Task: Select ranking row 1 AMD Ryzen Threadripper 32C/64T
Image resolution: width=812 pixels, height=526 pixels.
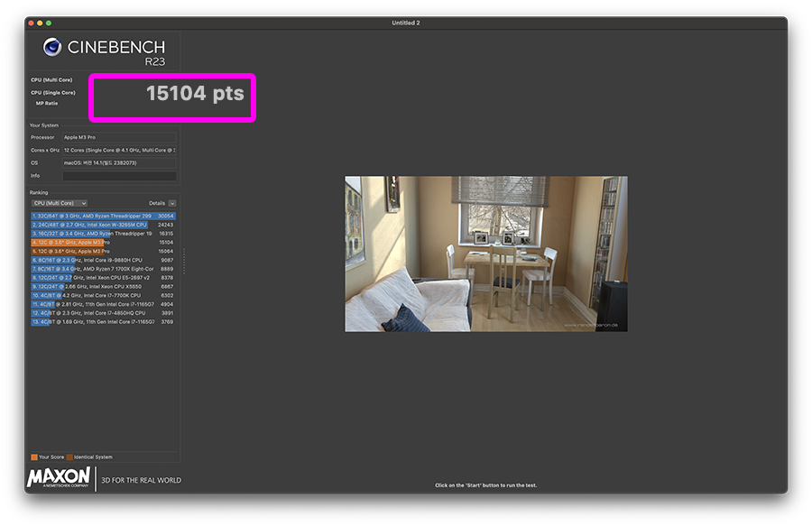Action: point(103,216)
